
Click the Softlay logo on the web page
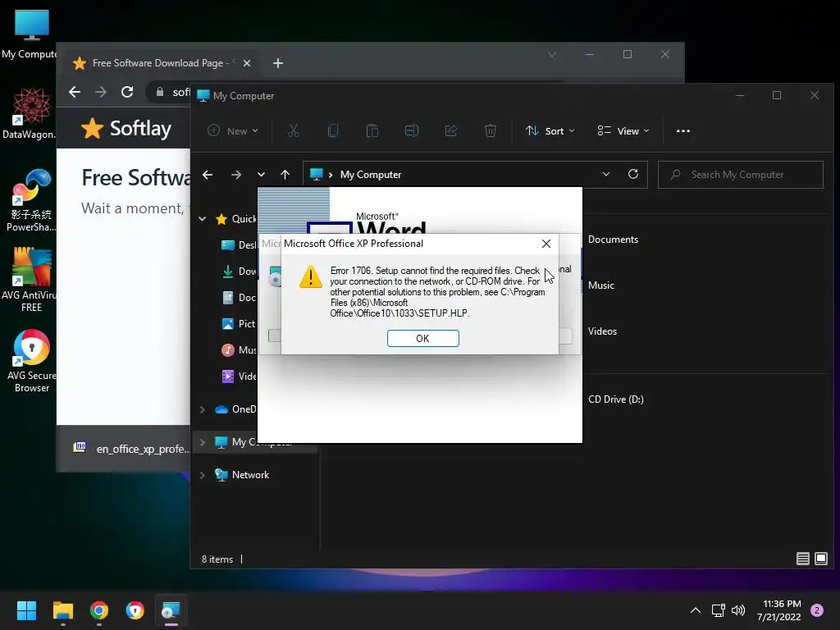pos(126,129)
